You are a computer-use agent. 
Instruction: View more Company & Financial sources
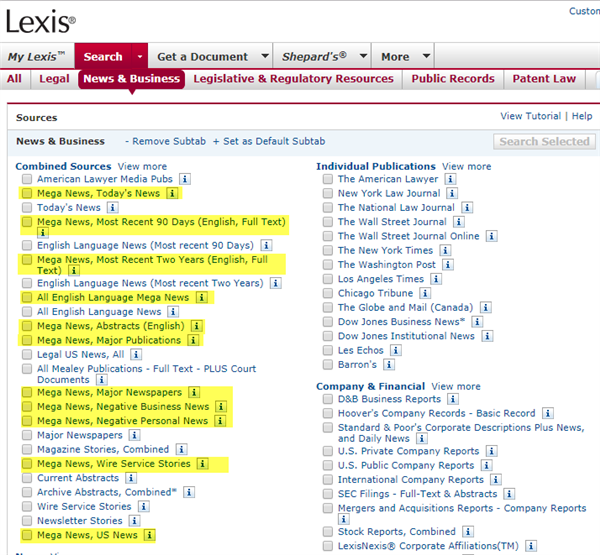coord(456,387)
